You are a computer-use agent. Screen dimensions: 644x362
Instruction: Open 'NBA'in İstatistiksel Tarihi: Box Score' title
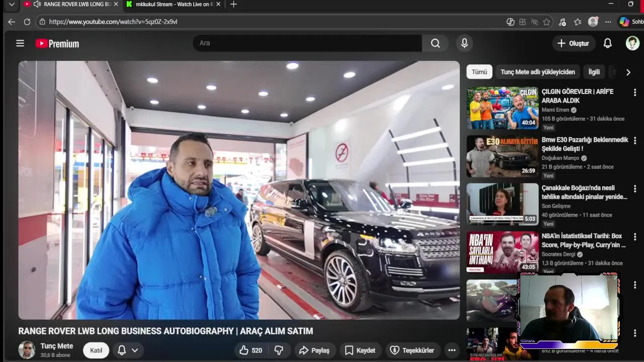click(x=584, y=240)
